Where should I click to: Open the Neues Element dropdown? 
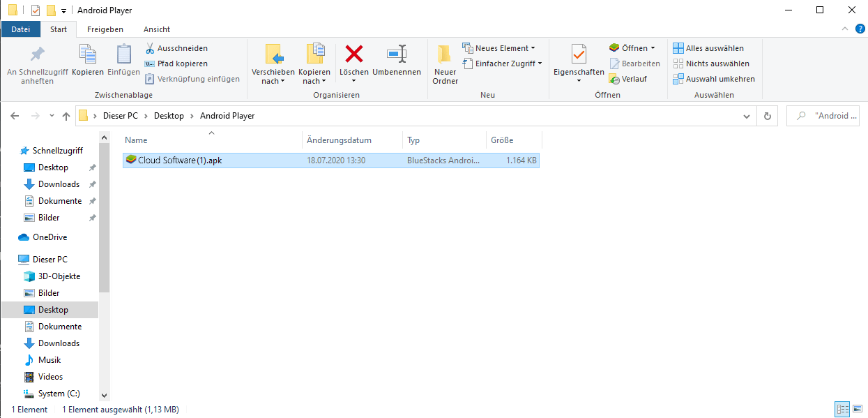tap(498, 48)
